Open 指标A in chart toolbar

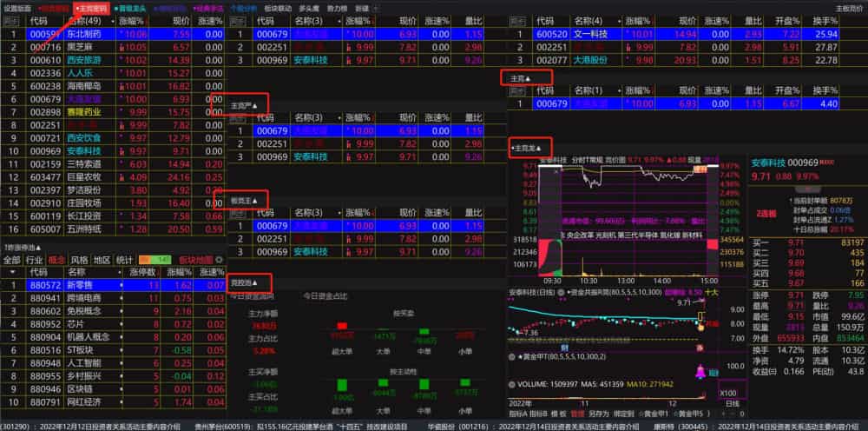(516, 414)
